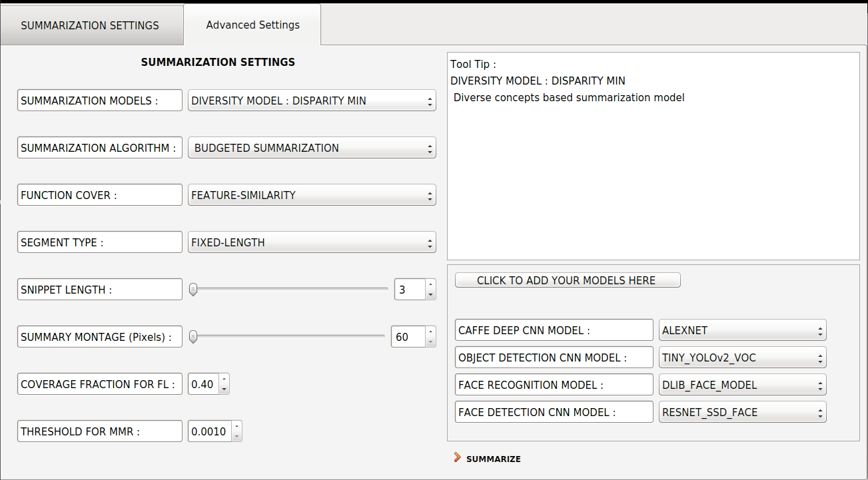Select the Advanced Settings tab
The width and height of the screenshot is (868, 480).
click(252, 25)
